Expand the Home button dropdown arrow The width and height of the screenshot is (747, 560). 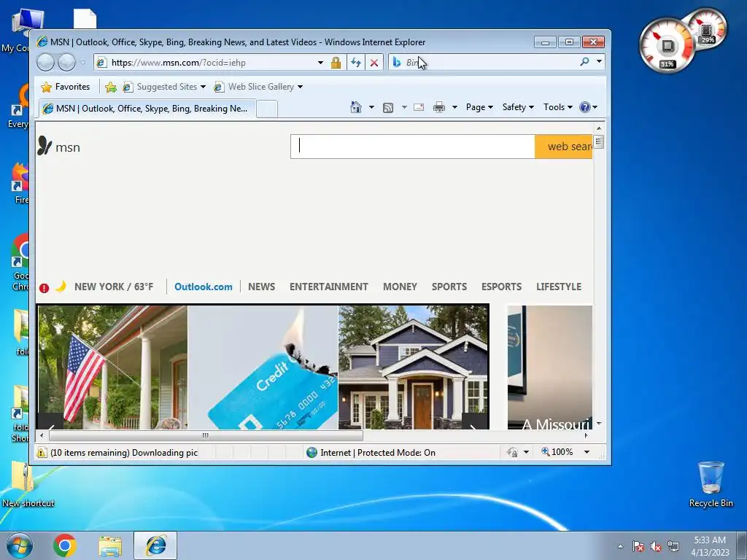(371, 107)
